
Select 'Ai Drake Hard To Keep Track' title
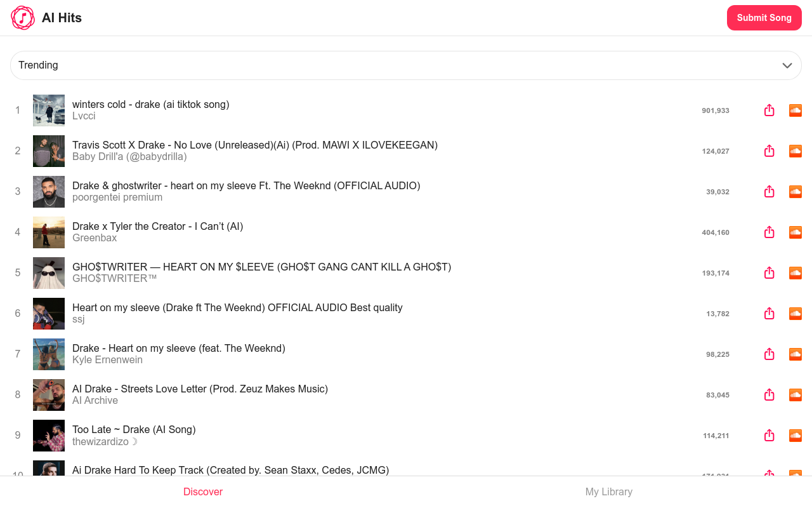[230, 470]
